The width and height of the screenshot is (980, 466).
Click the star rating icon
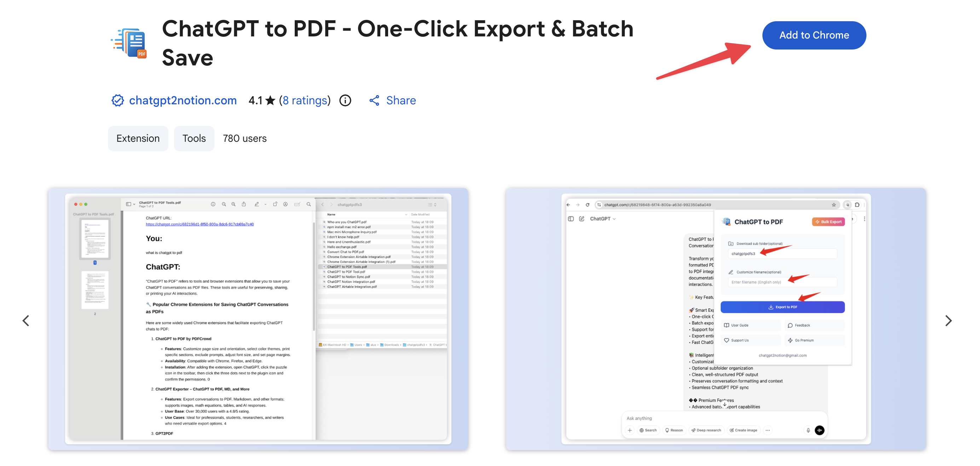pyautogui.click(x=270, y=100)
